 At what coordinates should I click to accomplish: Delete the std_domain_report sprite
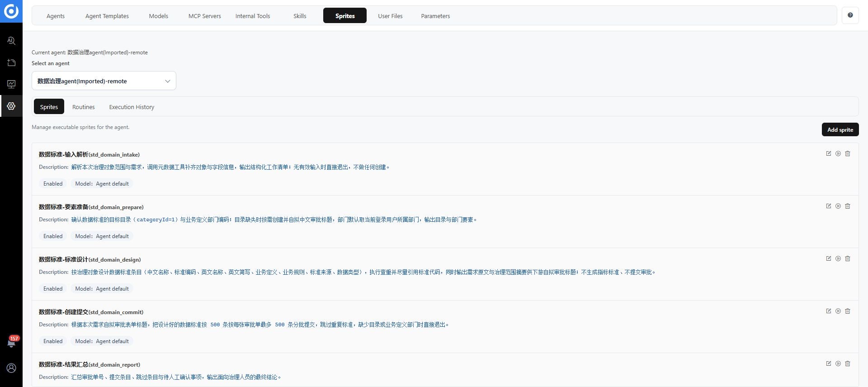tap(848, 363)
